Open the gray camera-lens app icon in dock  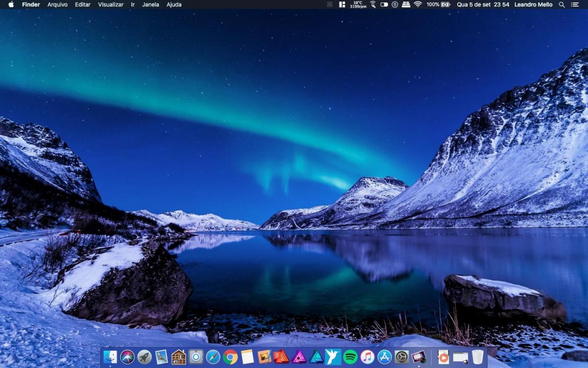[196, 357]
